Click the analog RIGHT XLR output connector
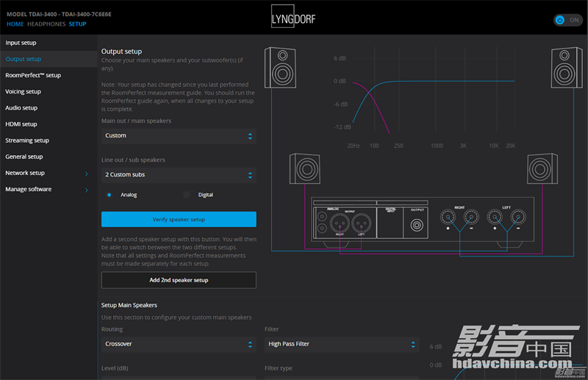This screenshot has height=380, width=588. click(x=340, y=223)
